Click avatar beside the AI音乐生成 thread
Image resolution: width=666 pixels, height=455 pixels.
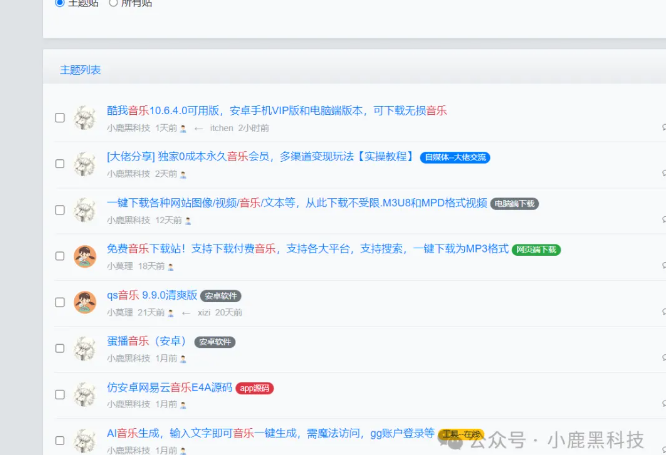[85, 439]
